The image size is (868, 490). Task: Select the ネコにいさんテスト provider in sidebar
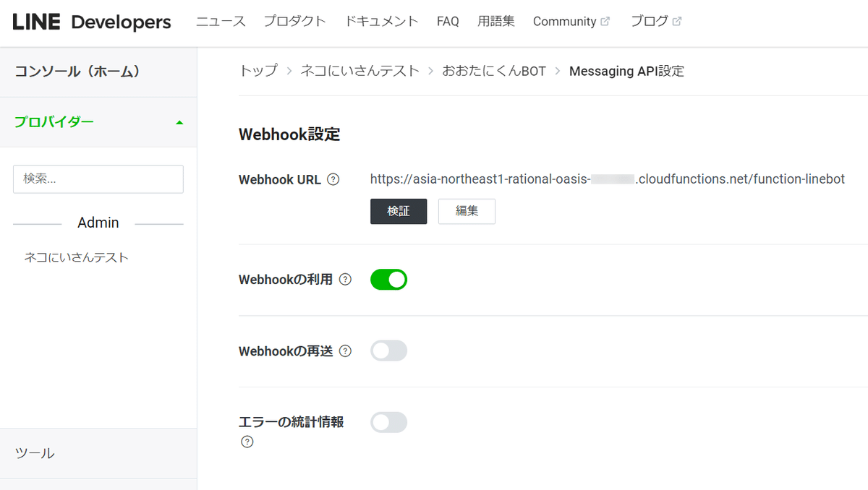click(77, 257)
